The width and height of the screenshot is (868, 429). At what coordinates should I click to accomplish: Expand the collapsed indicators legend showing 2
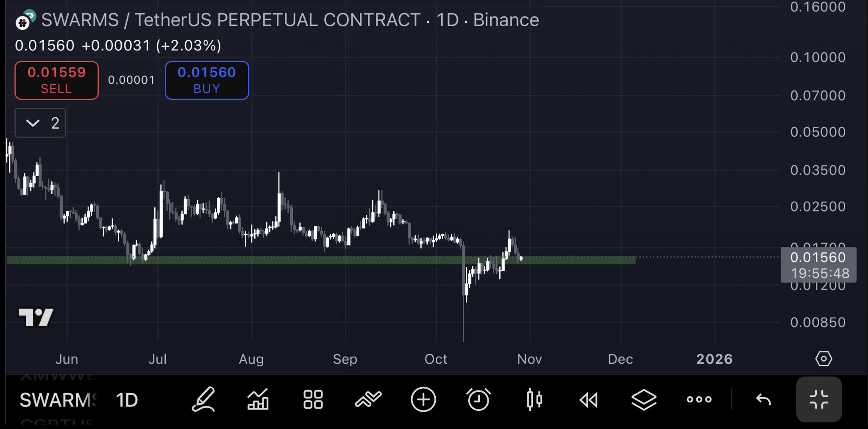coord(40,123)
